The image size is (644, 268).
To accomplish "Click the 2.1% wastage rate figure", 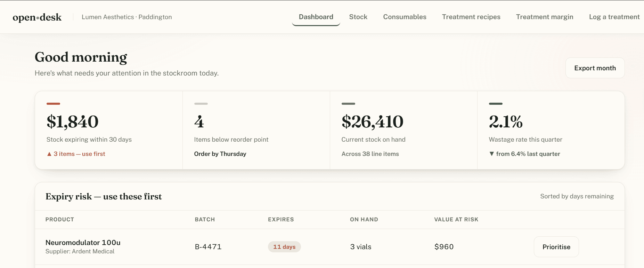I will [x=506, y=121].
